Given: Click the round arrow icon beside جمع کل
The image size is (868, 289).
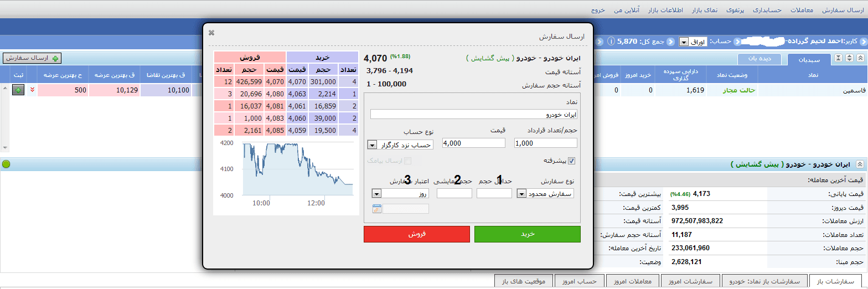Looking at the screenshot, I should click(670, 42).
